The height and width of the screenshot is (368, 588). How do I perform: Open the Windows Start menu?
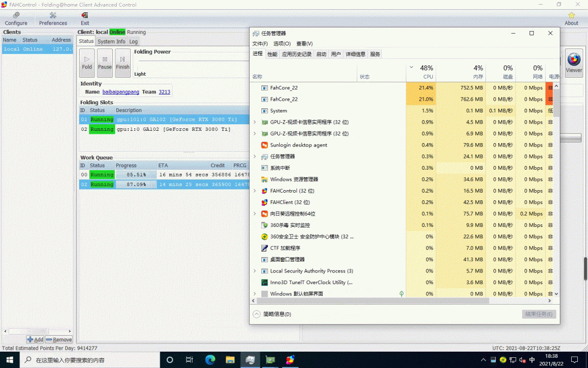(x=10, y=360)
